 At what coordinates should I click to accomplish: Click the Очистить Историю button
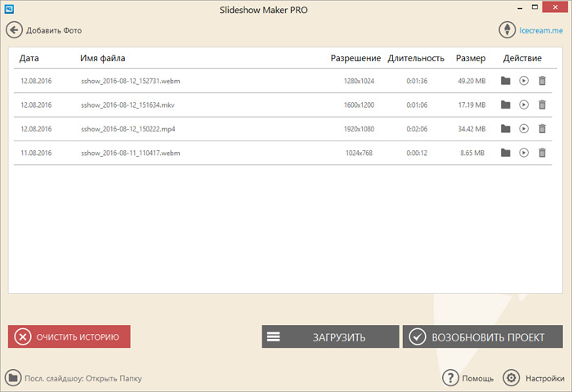pyautogui.click(x=69, y=336)
